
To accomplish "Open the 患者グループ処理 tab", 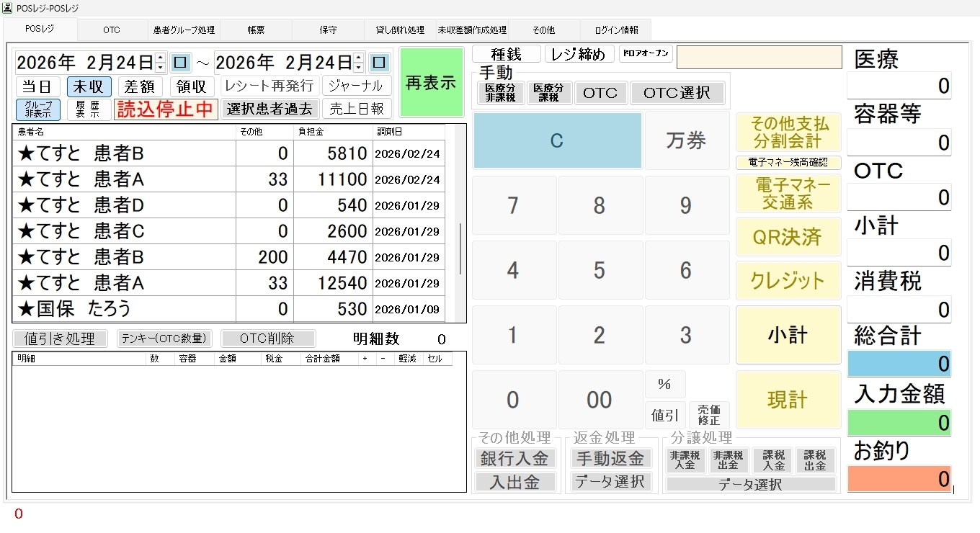I will [184, 30].
